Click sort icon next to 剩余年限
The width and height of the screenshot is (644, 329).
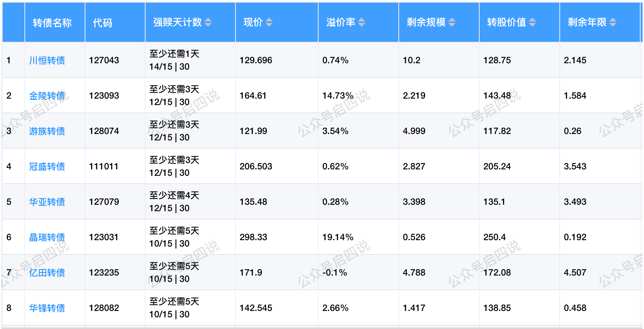(x=612, y=23)
